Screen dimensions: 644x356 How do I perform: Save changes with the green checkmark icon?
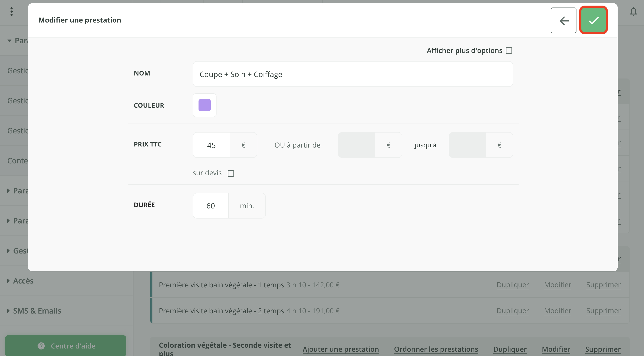593,20
